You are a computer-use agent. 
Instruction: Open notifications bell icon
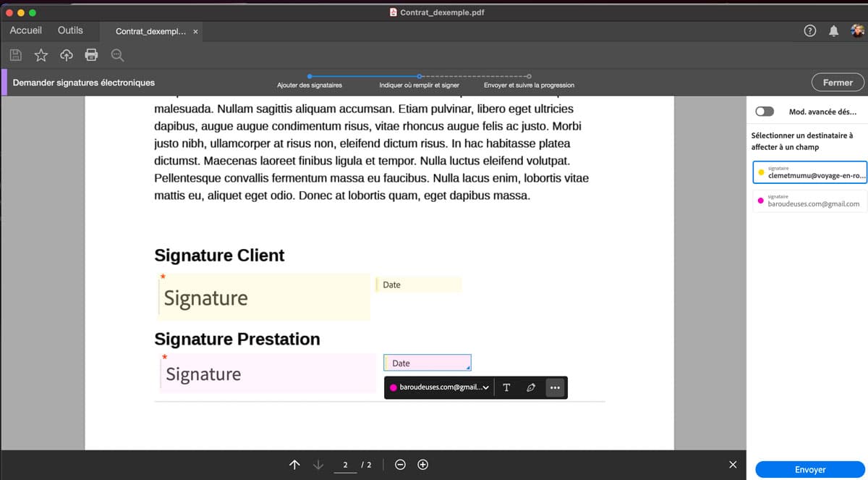(834, 30)
